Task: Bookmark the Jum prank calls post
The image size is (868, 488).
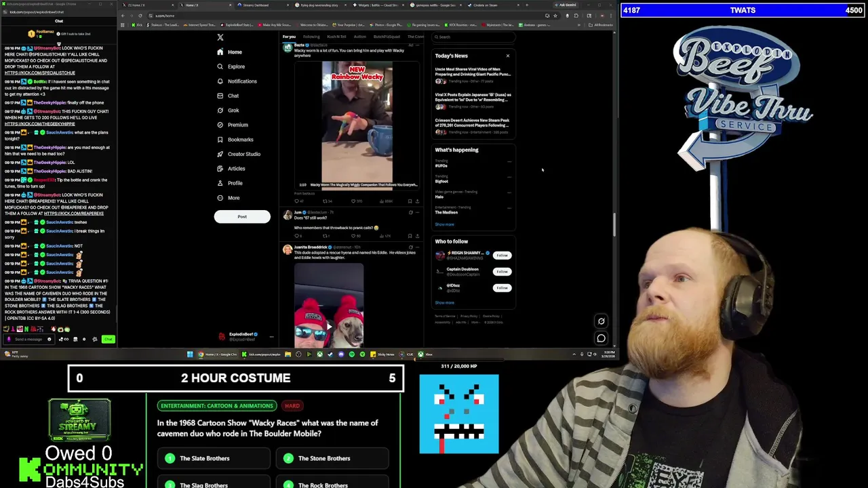Action: click(x=410, y=236)
